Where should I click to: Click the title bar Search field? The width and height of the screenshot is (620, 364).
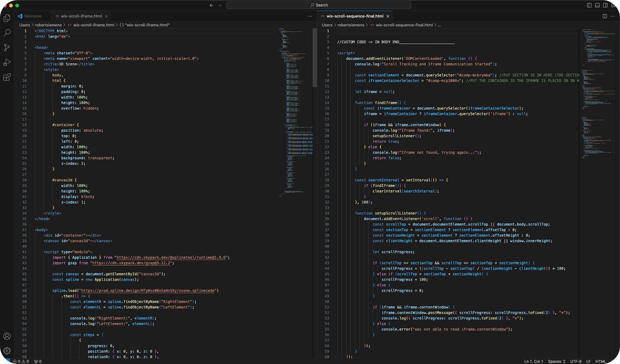(318, 5)
